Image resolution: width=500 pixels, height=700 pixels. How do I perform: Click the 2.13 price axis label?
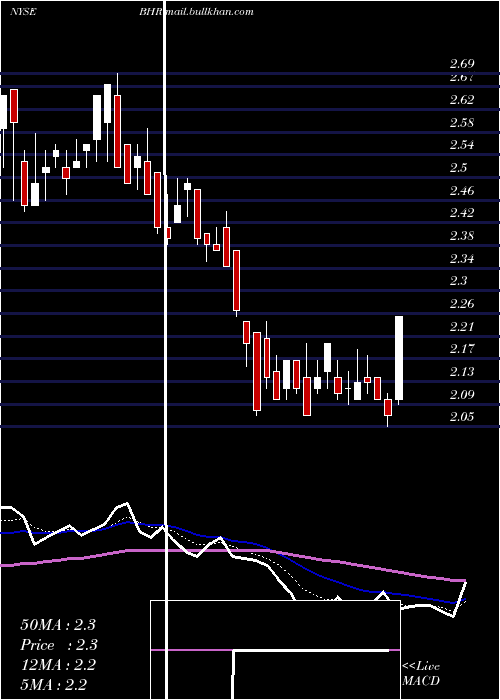tap(462, 371)
